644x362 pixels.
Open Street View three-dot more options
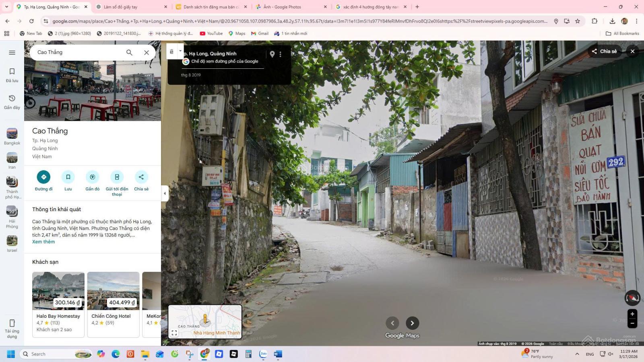[x=281, y=54]
